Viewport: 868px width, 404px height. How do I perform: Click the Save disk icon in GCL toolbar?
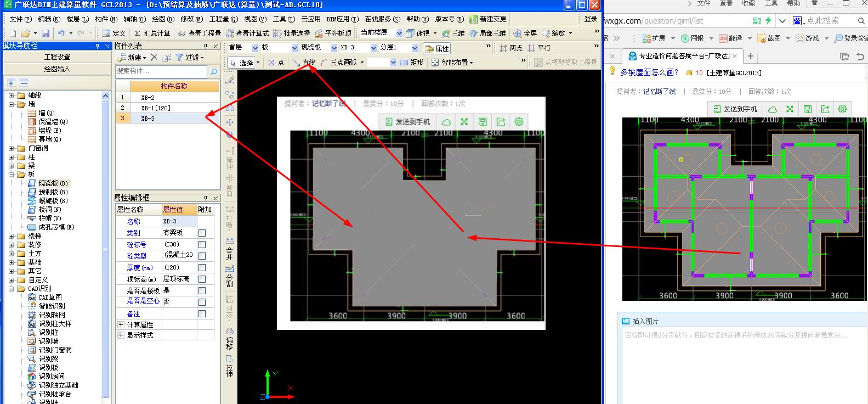tap(46, 33)
